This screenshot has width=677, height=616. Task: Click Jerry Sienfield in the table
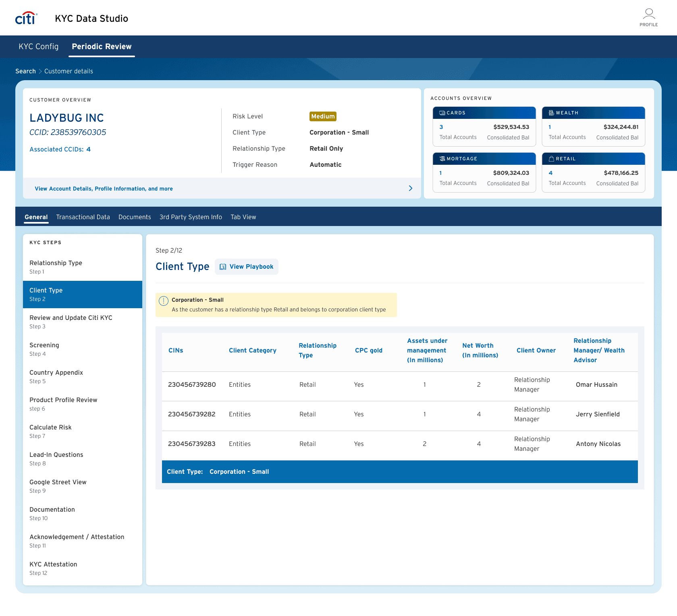[x=598, y=414]
